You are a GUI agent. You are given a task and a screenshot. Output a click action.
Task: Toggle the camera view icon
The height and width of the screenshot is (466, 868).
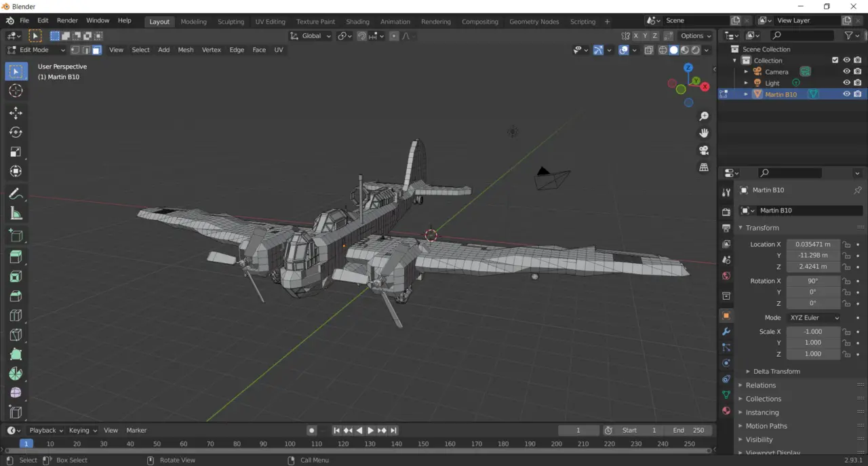pyautogui.click(x=704, y=150)
